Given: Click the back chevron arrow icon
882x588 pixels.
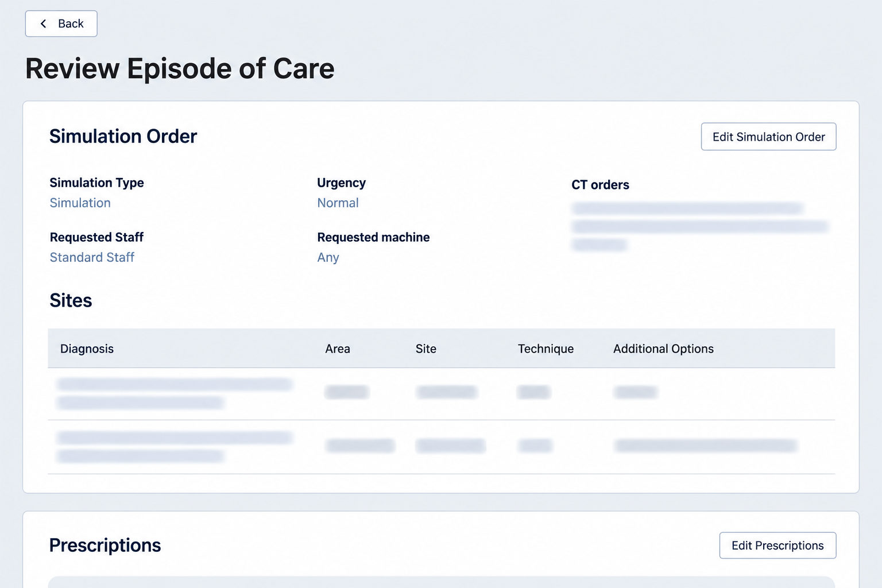Looking at the screenshot, I should 43,24.
